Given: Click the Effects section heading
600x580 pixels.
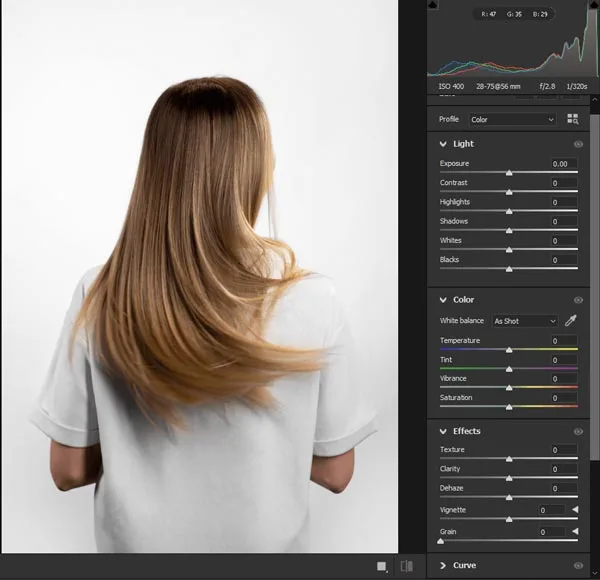Looking at the screenshot, I should point(466,431).
